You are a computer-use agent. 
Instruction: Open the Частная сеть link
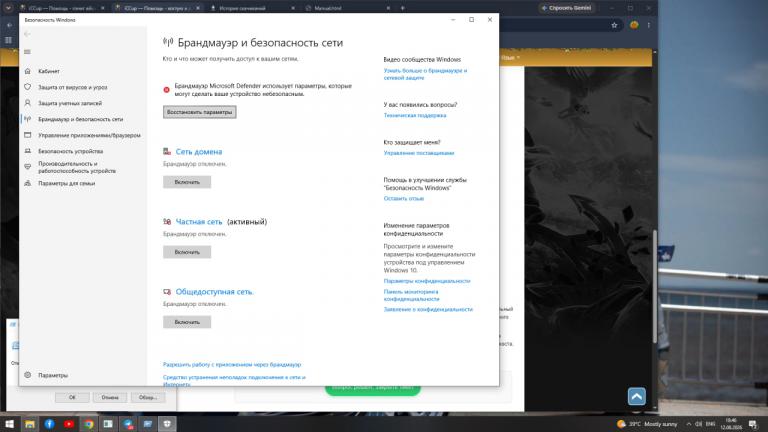[x=199, y=222]
